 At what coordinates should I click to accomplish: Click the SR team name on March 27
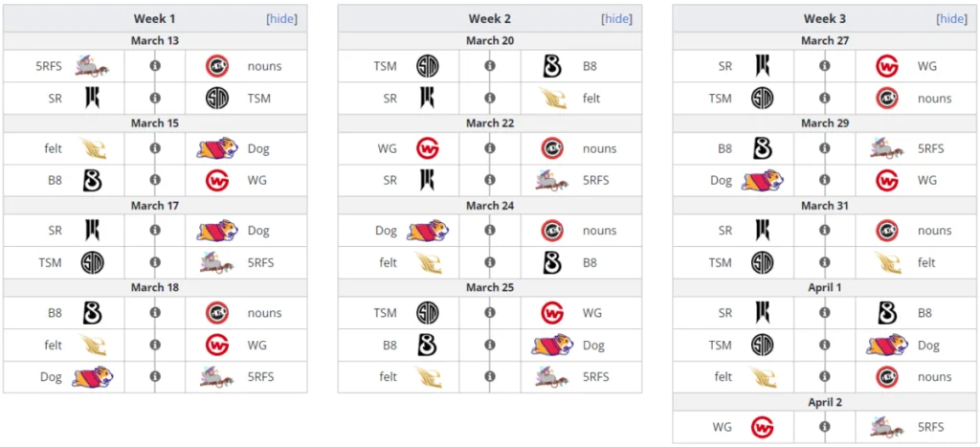click(x=725, y=66)
